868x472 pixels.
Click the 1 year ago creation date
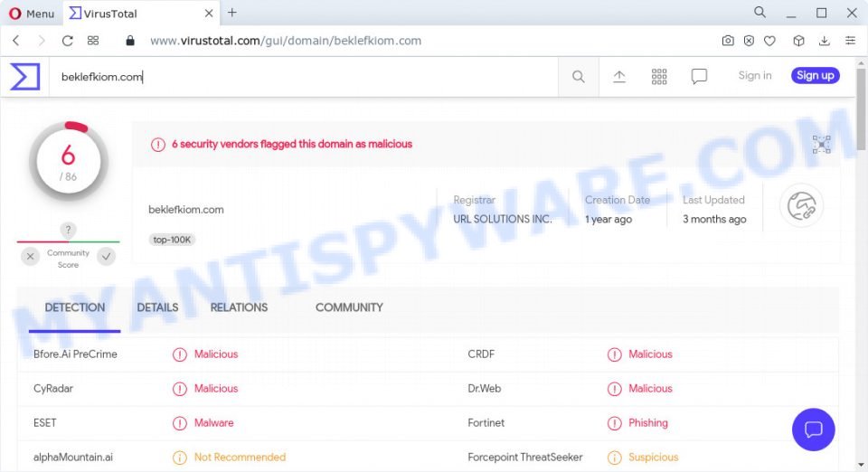coord(609,219)
